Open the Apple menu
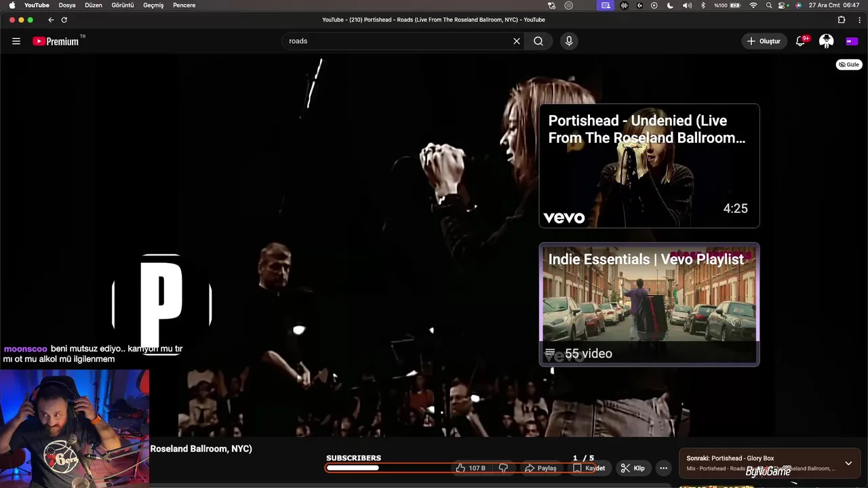868x488 pixels. pos(12,5)
